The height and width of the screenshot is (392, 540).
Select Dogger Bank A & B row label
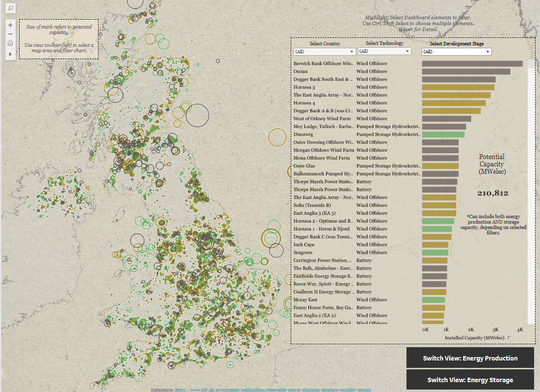click(323, 111)
